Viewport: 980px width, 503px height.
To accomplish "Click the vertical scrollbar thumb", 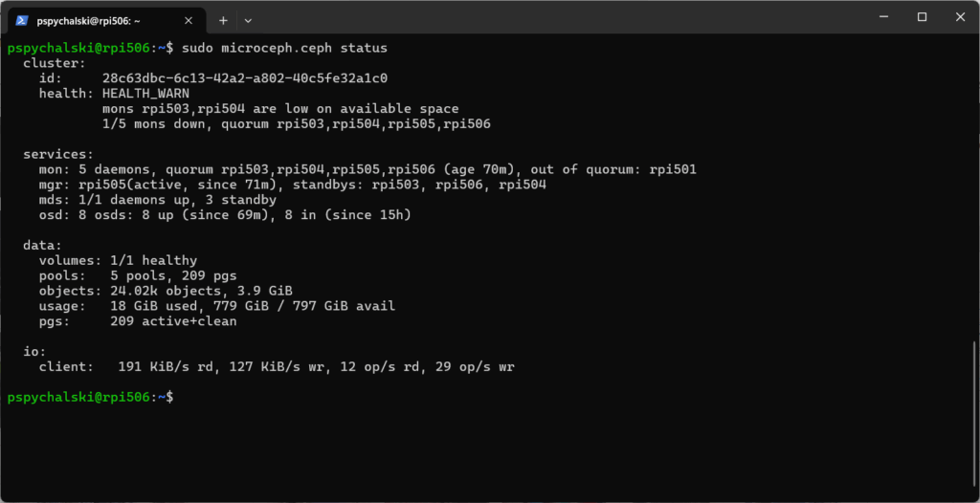I will (x=973, y=418).
